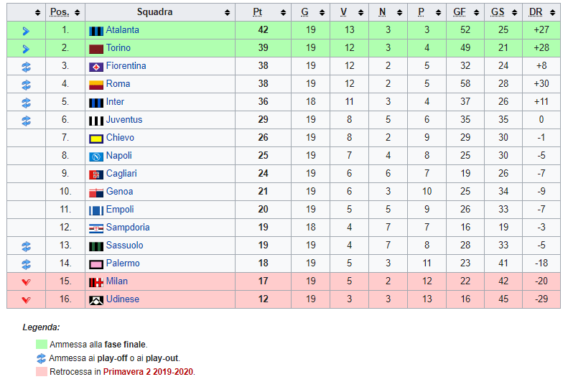Image resolution: width=568 pixels, height=392 pixels.
Task: Open the Sassuolo team link
Action: tap(125, 246)
